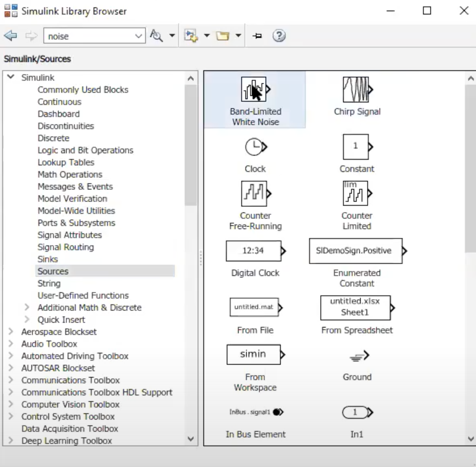Select the Ground block icon
476x467 pixels.
(359, 356)
